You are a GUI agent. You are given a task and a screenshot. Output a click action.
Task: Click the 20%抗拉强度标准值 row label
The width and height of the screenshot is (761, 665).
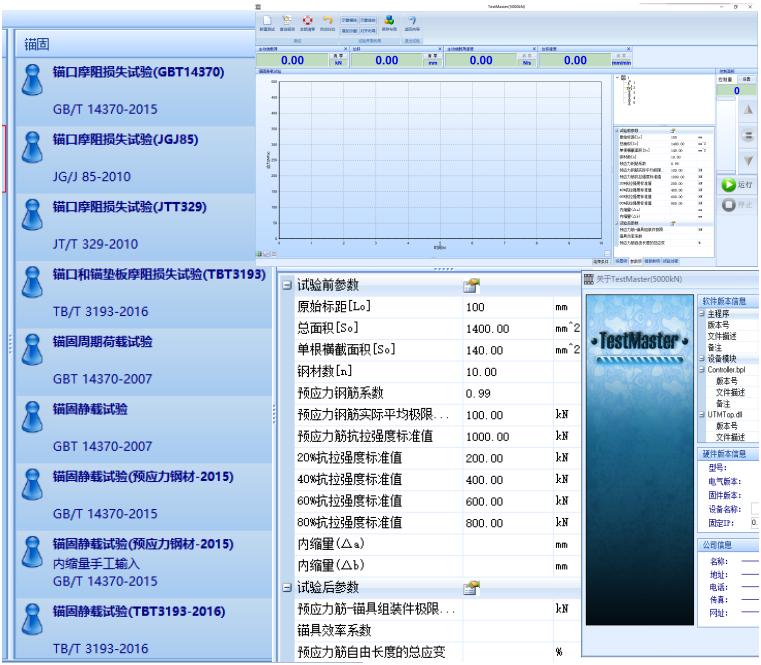(x=349, y=458)
